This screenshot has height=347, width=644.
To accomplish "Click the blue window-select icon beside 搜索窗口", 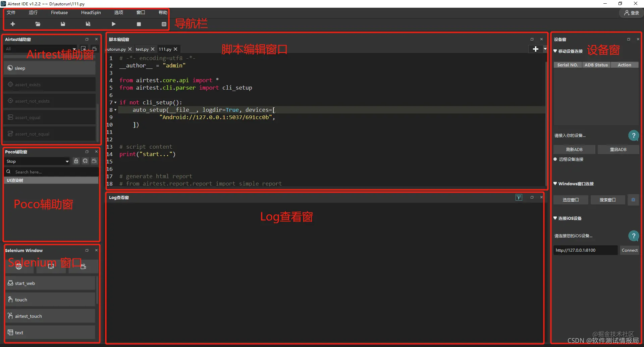I will 633,200.
